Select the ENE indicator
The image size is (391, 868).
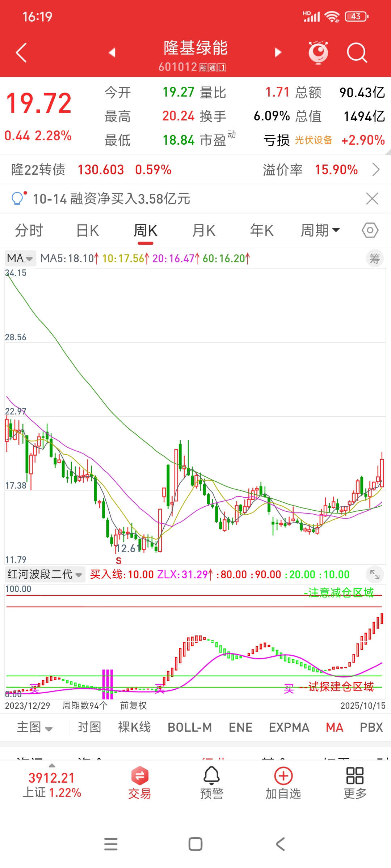click(x=240, y=727)
